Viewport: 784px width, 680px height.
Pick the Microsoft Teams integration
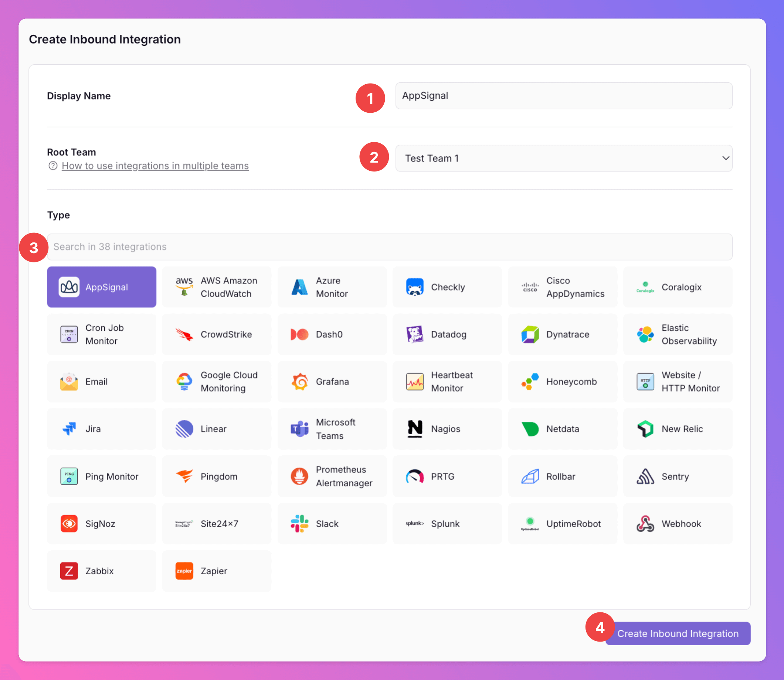(x=332, y=429)
